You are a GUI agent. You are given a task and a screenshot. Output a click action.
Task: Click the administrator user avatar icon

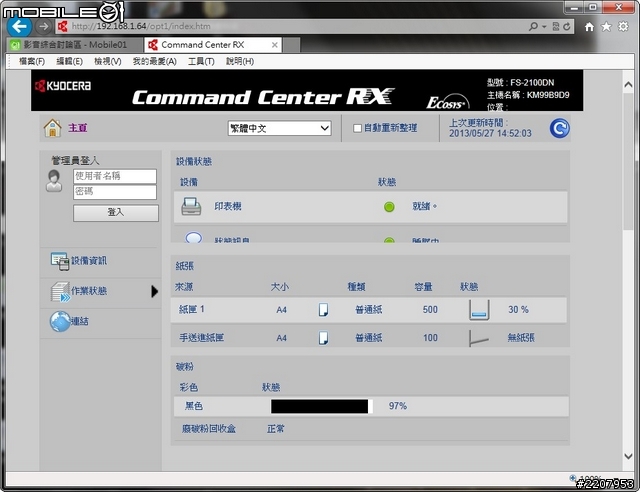(54, 181)
